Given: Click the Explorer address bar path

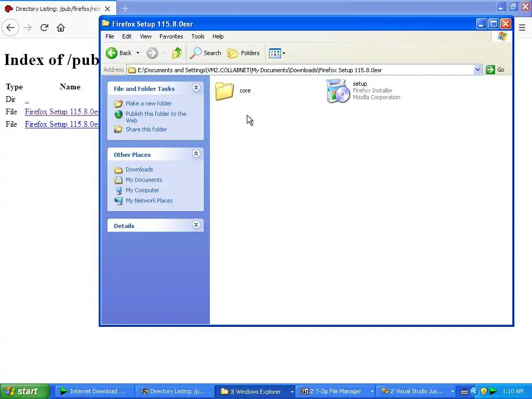Looking at the screenshot, I should 300,70.
